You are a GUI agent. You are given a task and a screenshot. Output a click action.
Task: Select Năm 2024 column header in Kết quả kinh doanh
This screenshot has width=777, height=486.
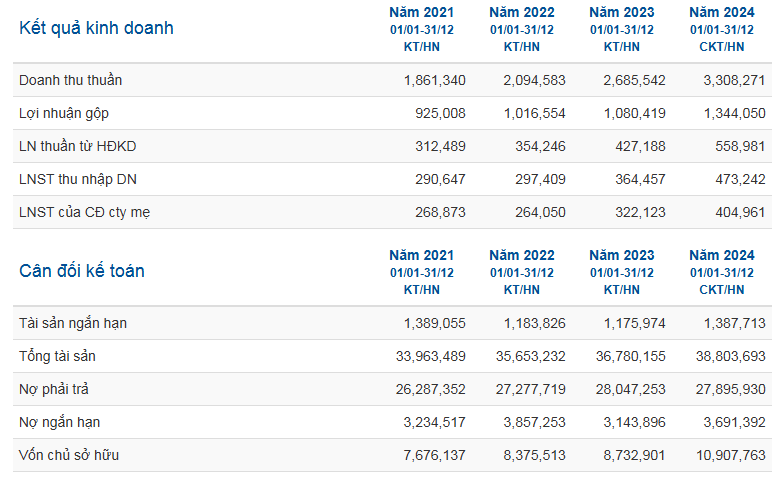(x=721, y=13)
